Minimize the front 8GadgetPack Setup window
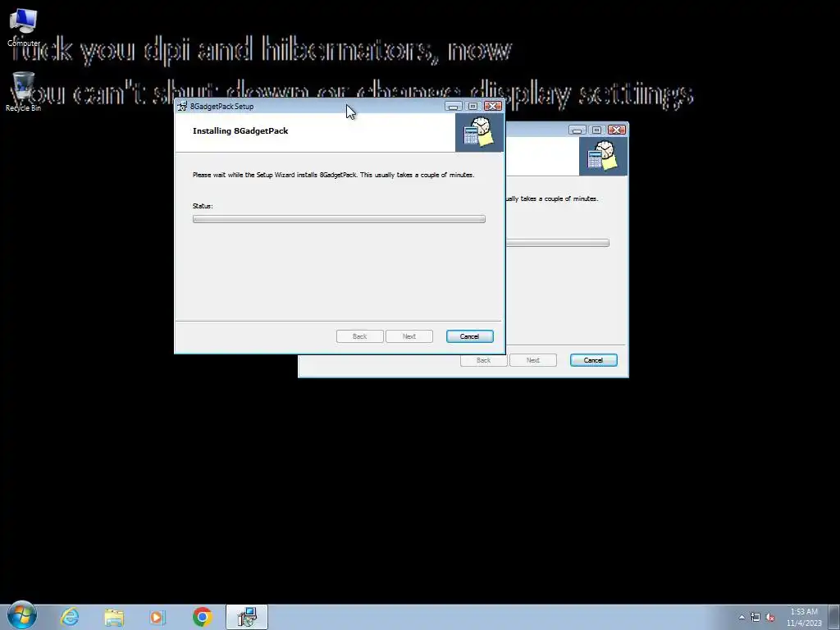Viewport: 840px width, 630px height. [x=453, y=106]
